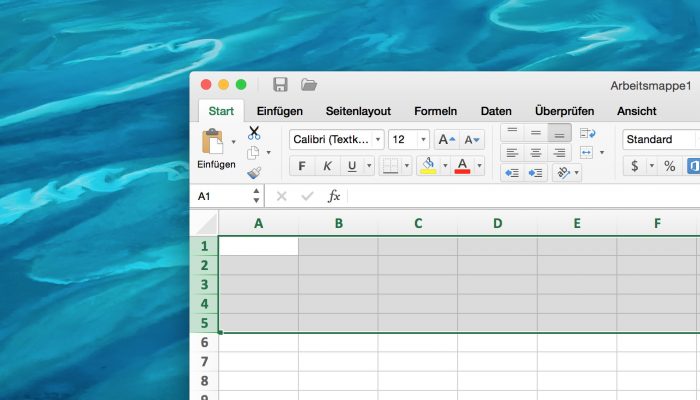Cancel entry with X in formula bar

[281, 196]
